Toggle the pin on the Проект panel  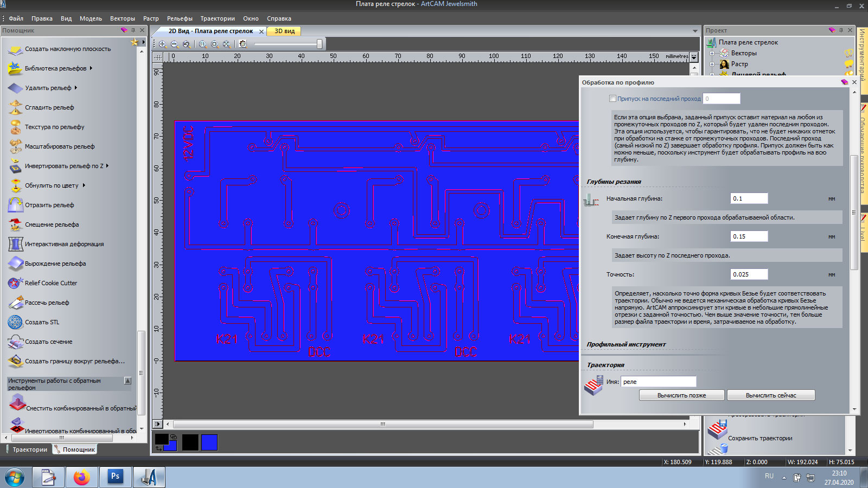click(x=841, y=30)
